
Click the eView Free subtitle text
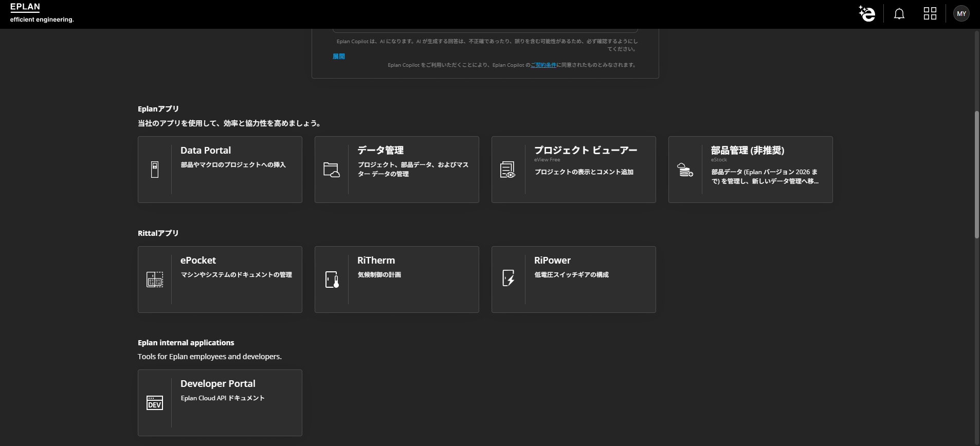click(547, 160)
